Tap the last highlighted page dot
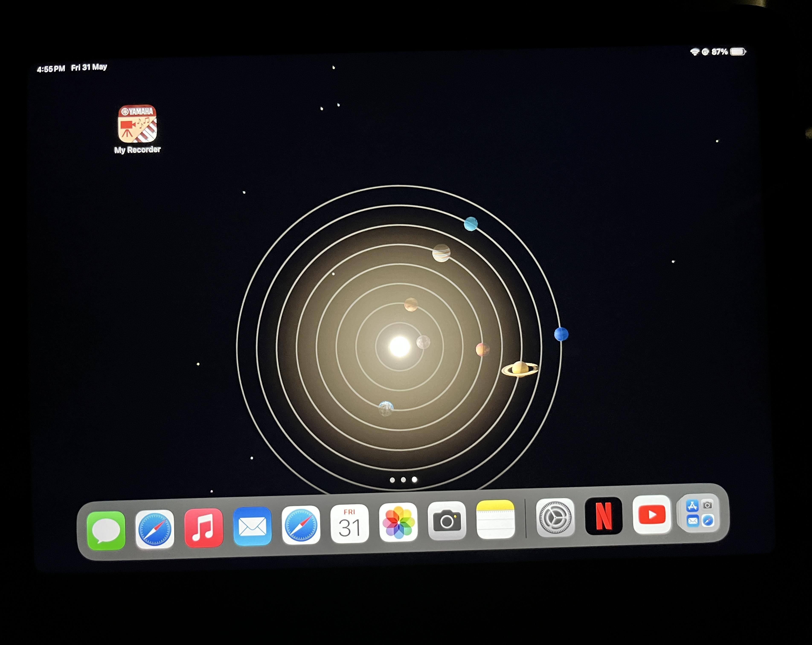This screenshot has height=645, width=812. (414, 479)
